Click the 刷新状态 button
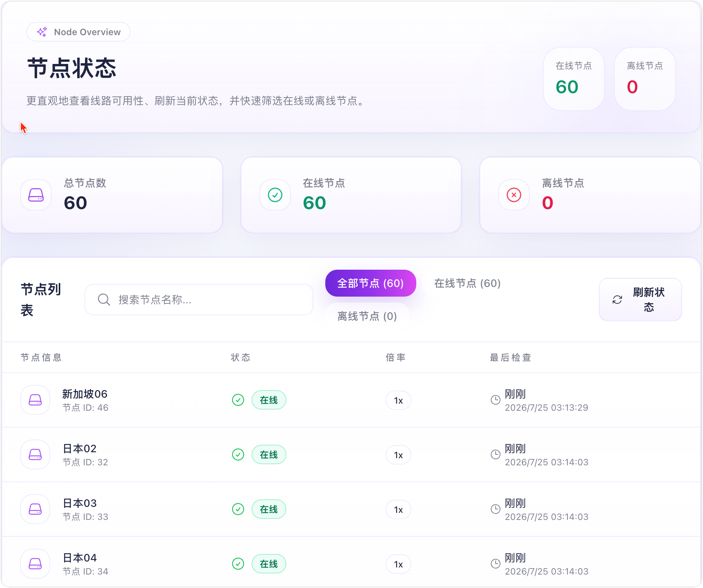The height and width of the screenshot is (588, 703). (640, 300)
